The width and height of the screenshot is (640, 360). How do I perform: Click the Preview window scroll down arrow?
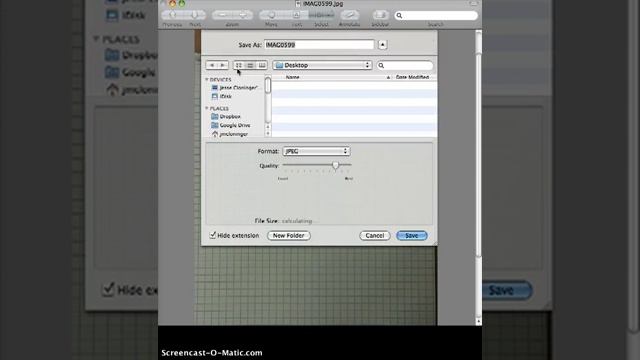479,322
